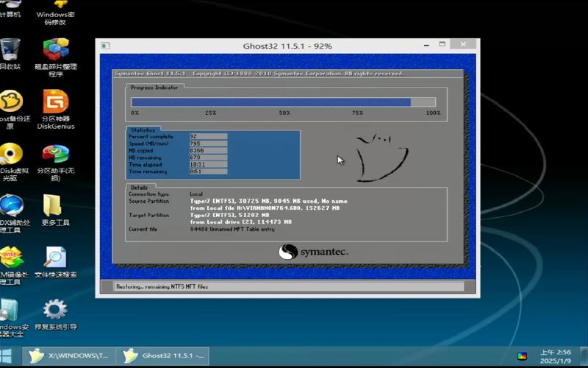The width and height of the screenshot is (588, 368).
Task: Click the colorful system tray icon
Action: [x=522, y=356]
